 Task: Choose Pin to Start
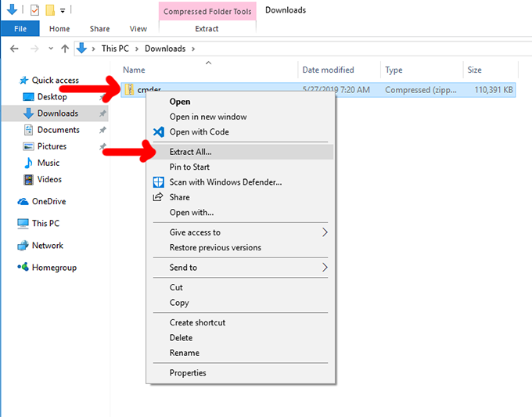(241, 167)
